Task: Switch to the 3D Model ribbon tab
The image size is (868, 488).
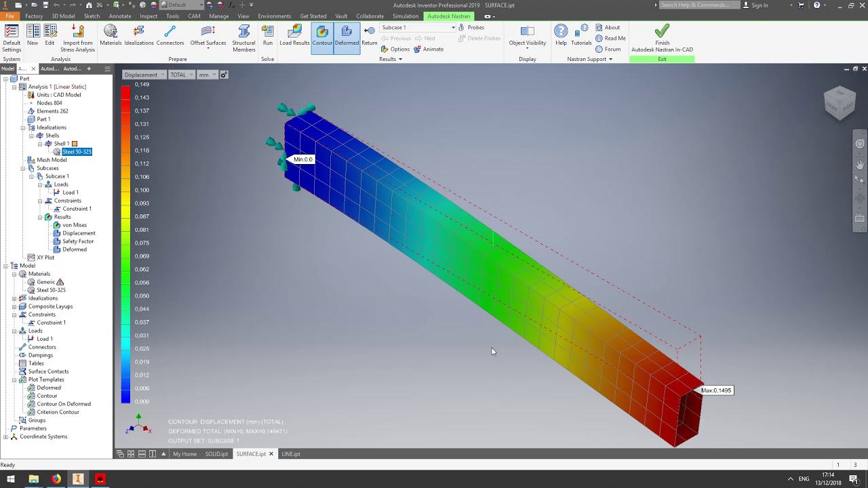Action: click(63, 16)
